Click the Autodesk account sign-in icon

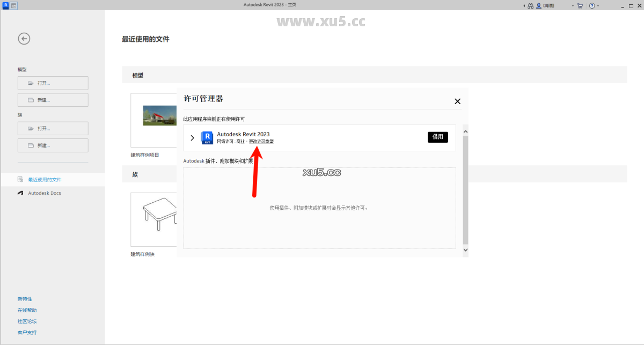538,4
